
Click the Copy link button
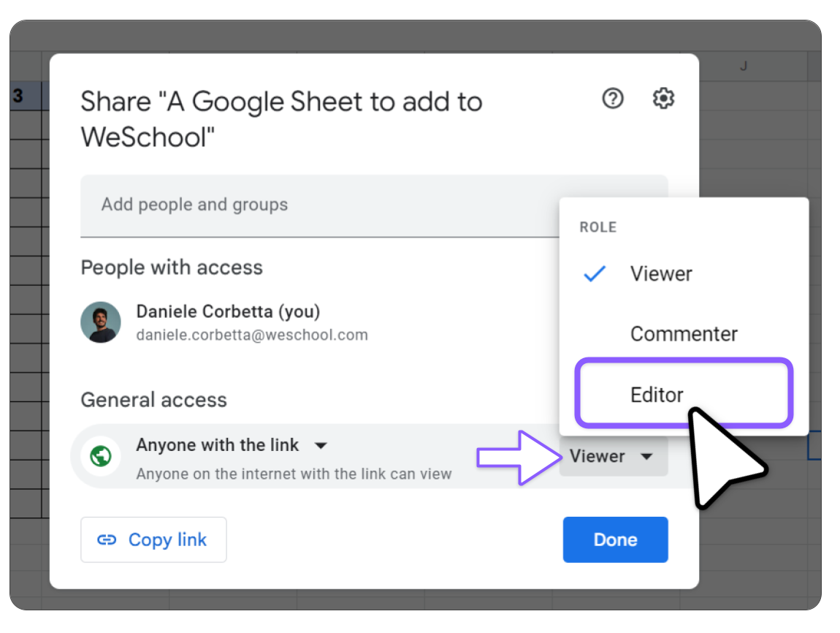coord(153,539)
